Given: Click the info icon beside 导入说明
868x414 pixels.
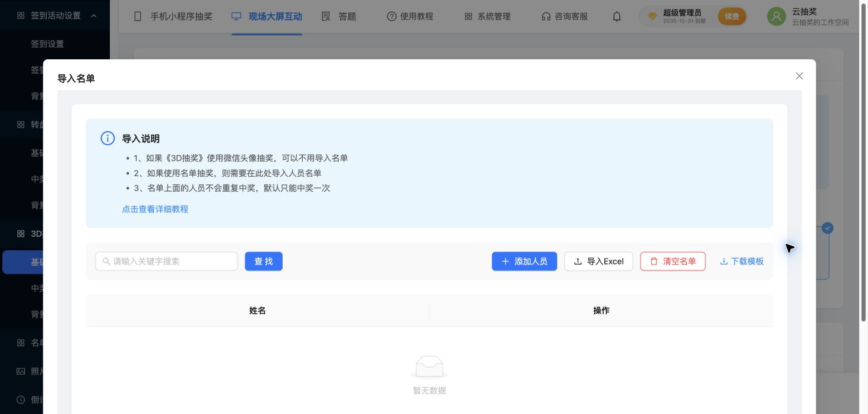Looking at the screenshot, I should (107, 138).
